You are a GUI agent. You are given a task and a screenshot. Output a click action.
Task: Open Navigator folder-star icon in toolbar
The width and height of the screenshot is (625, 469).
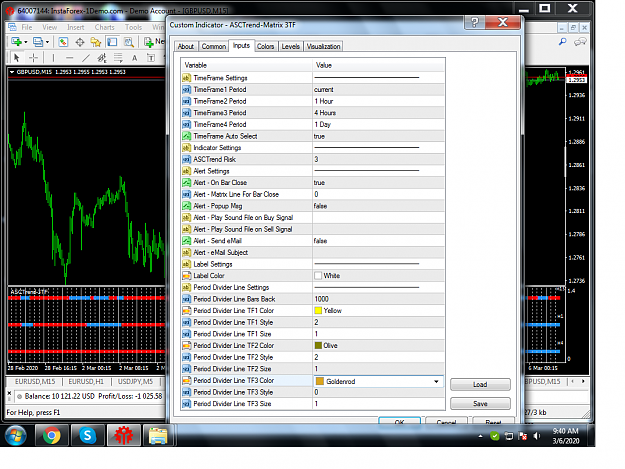coord(96,42)
